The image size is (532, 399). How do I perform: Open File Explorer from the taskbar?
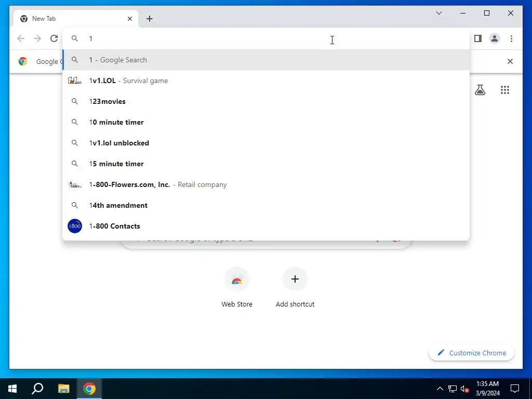[x=63, y=389]
